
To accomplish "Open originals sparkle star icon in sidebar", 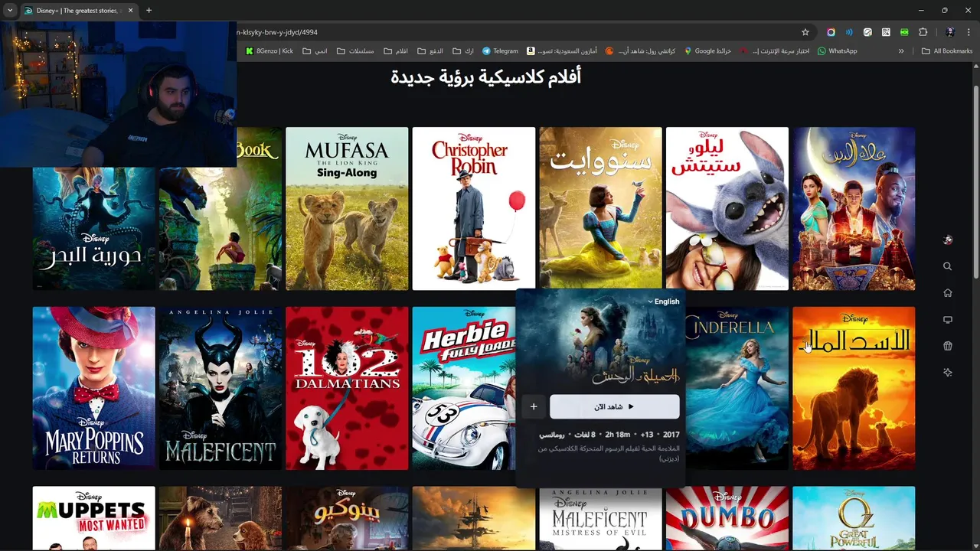I will [948, 373].
